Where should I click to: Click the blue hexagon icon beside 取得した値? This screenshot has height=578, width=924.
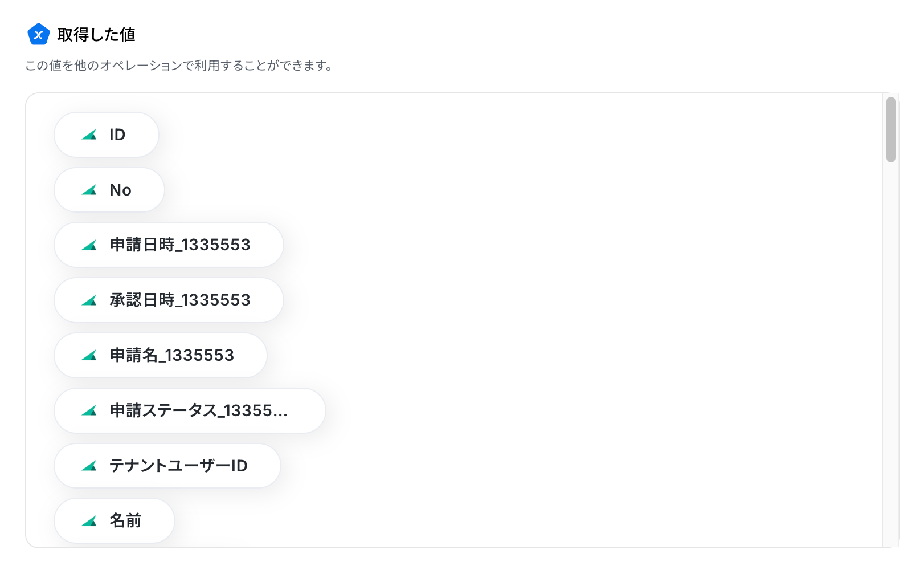pyautogui.click(x=38, y=34)
